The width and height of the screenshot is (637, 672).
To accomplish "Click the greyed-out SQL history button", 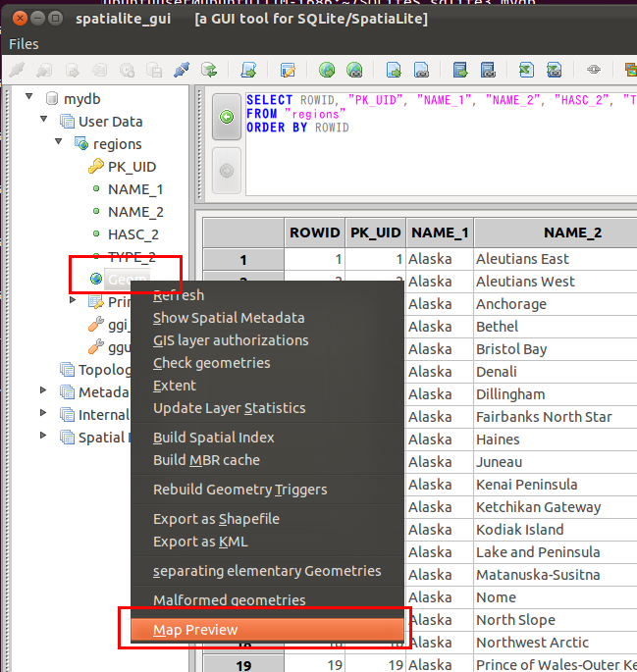I will [x=227, y=171].
